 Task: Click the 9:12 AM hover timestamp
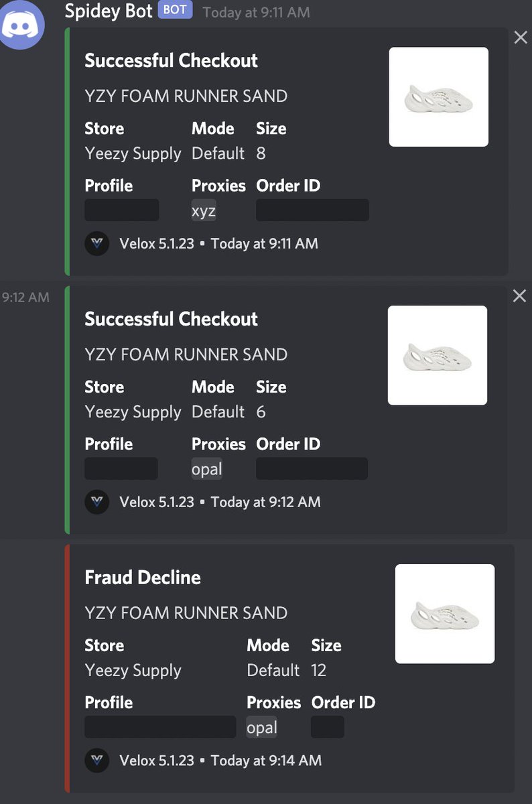point(25,297)
